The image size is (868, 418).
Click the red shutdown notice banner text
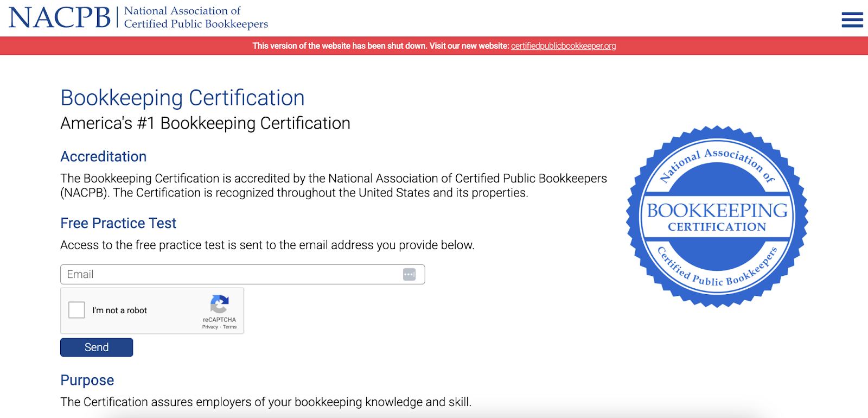click(x=380, y=46)
